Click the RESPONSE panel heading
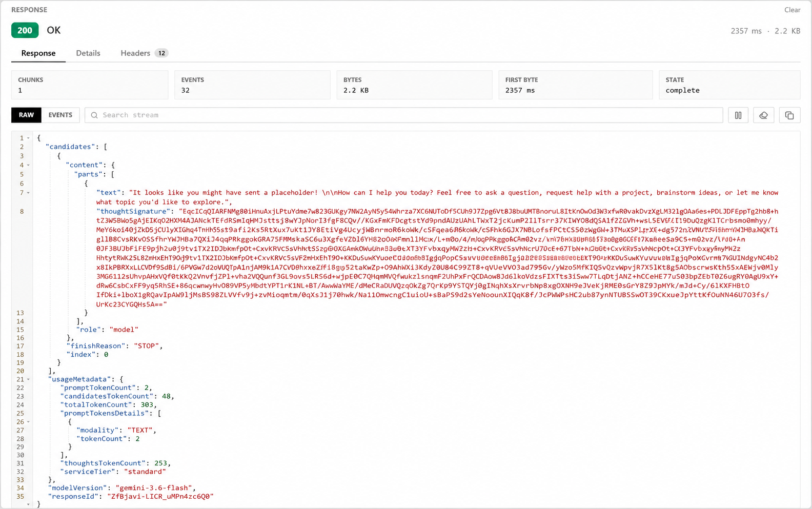 point(29,10)
